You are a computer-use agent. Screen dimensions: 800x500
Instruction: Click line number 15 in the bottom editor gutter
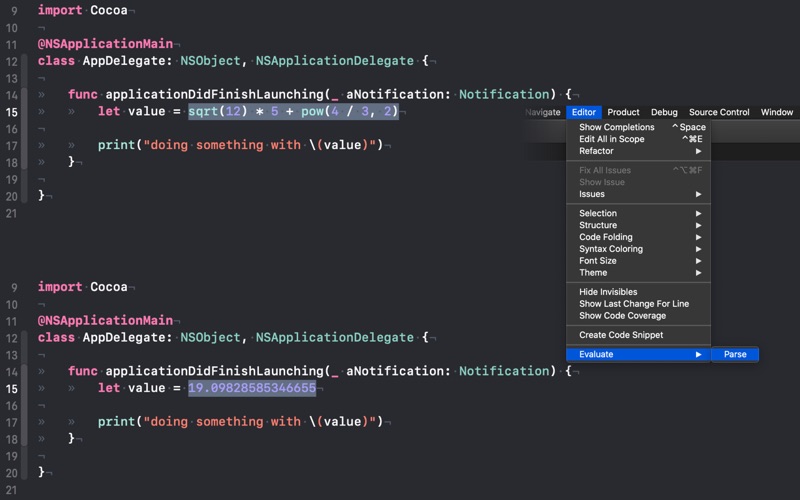12,389
